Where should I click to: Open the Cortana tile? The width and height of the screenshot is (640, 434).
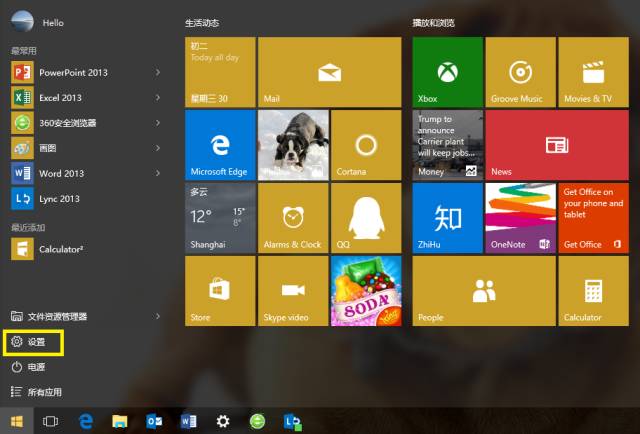366,145
